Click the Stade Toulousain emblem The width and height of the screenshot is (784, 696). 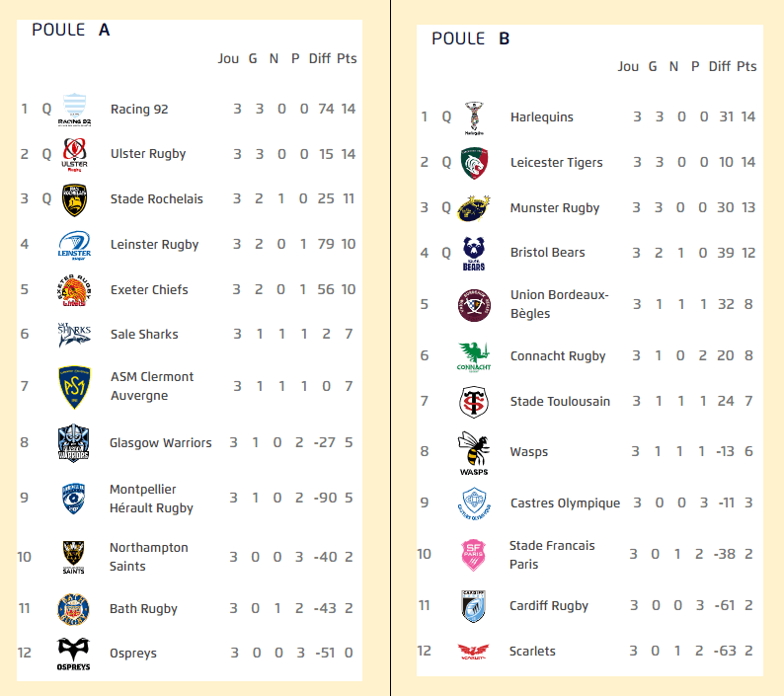[x=474, y=402]
